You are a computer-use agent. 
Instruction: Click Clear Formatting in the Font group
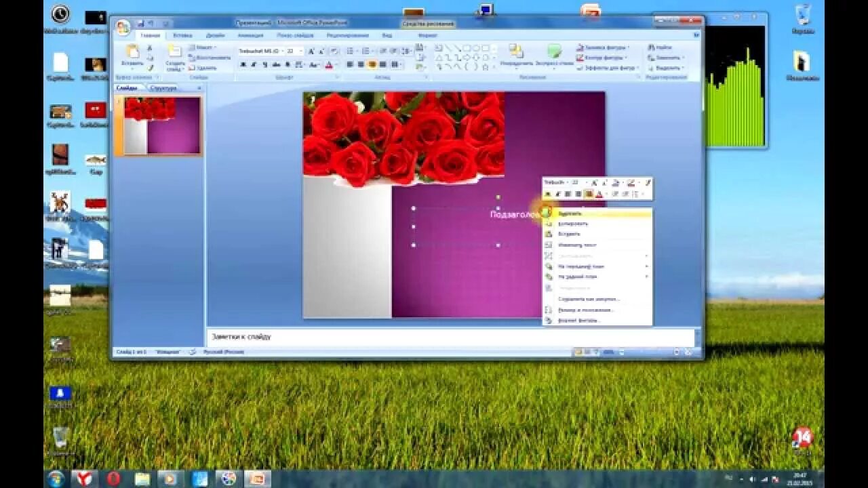point(334,51)
